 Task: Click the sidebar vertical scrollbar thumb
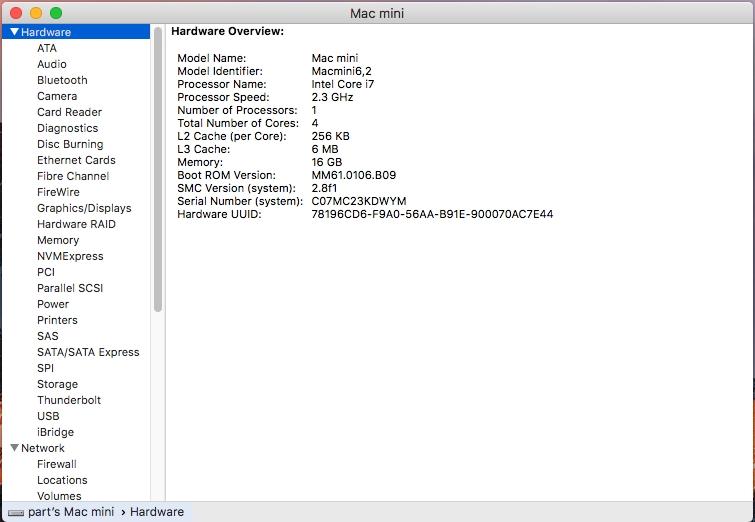[x=158, y=170]
